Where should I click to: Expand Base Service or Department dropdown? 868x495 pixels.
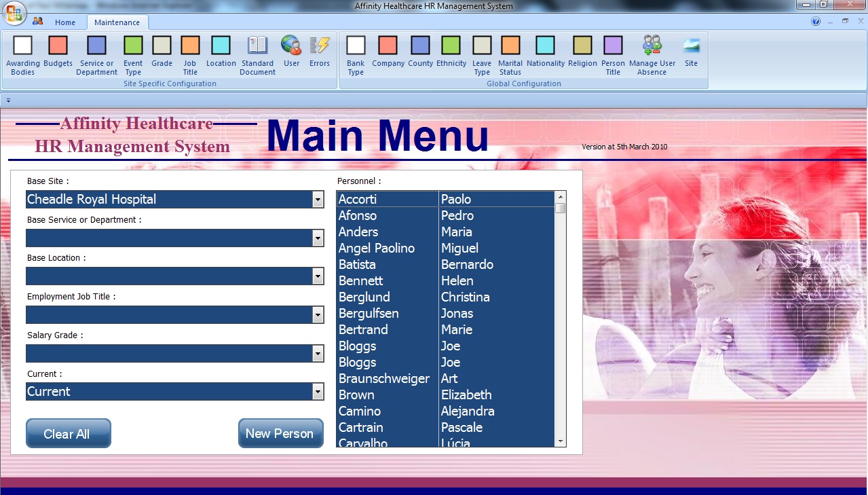pos(318,238)
